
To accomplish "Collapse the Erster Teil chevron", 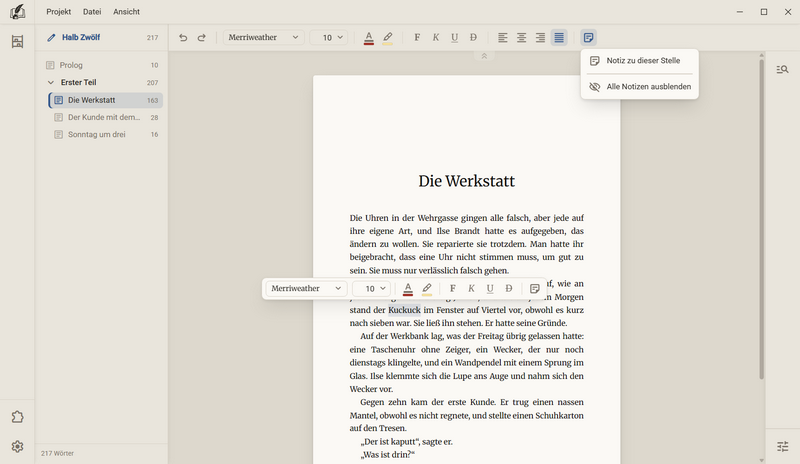I will coord(51,82).
